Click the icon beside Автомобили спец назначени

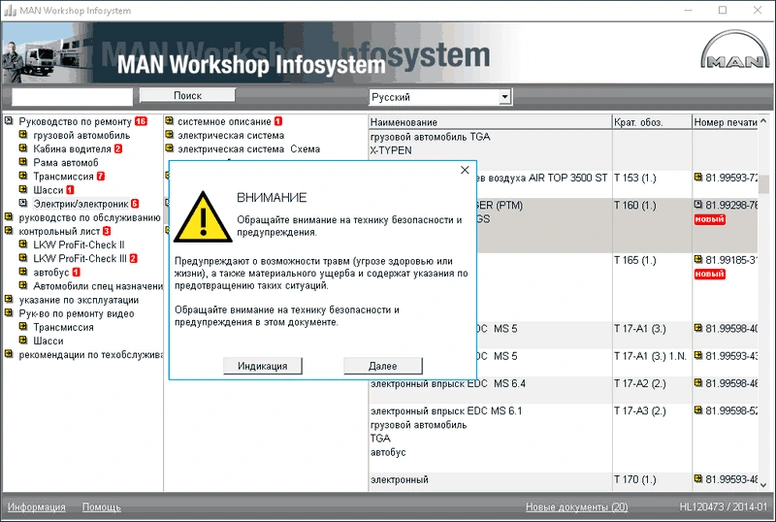[23, 285]
